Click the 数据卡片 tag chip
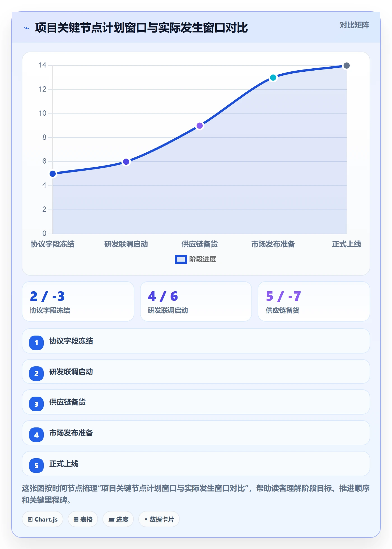 point(159,519)
